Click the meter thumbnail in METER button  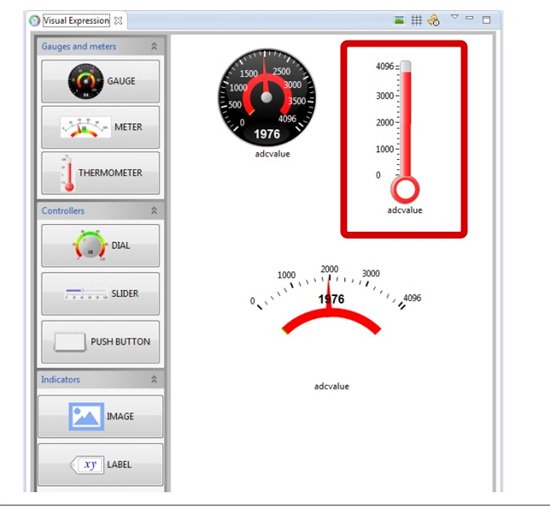(x=86, y=127)
